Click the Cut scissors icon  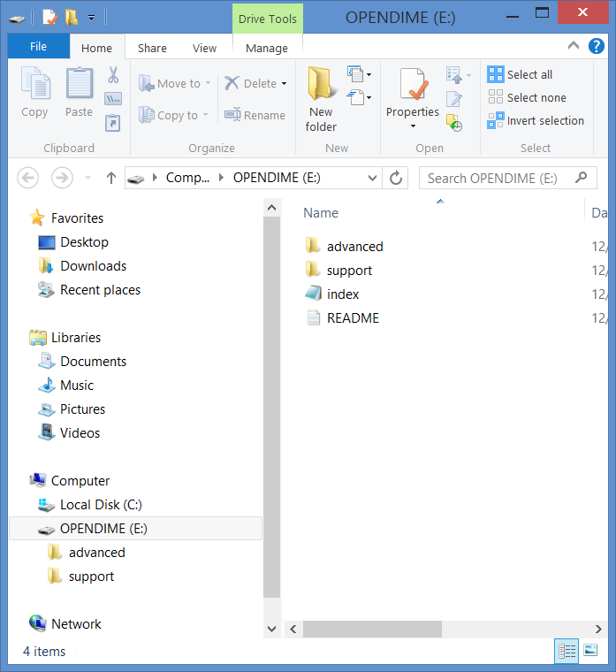tap(113, 74)
